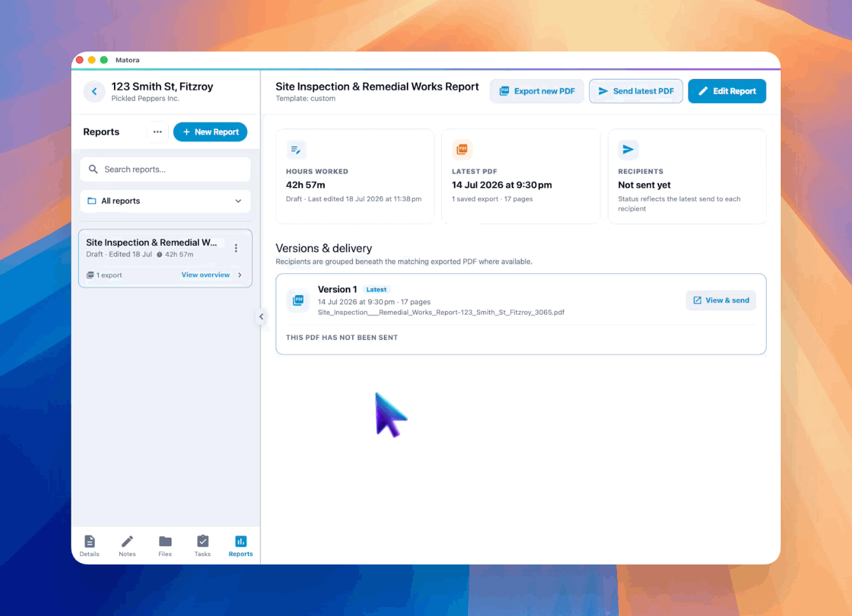
Task: Click the Draft · Last edited 18 Jul 2026 text
Action: (354, 199)
